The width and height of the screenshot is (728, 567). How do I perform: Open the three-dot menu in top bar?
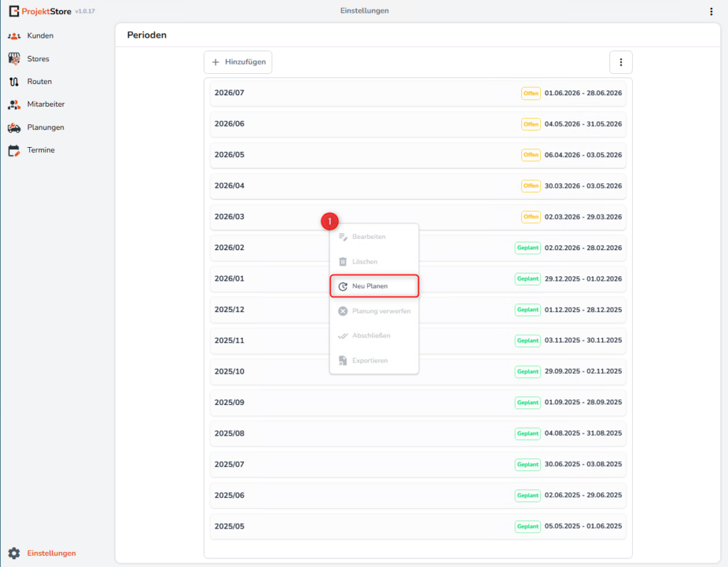(711, 11)
